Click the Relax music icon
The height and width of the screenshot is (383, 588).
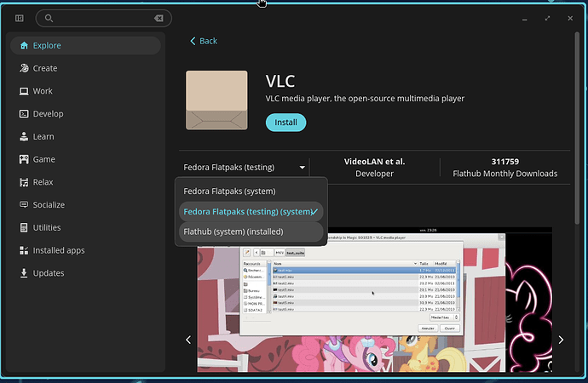24,182
